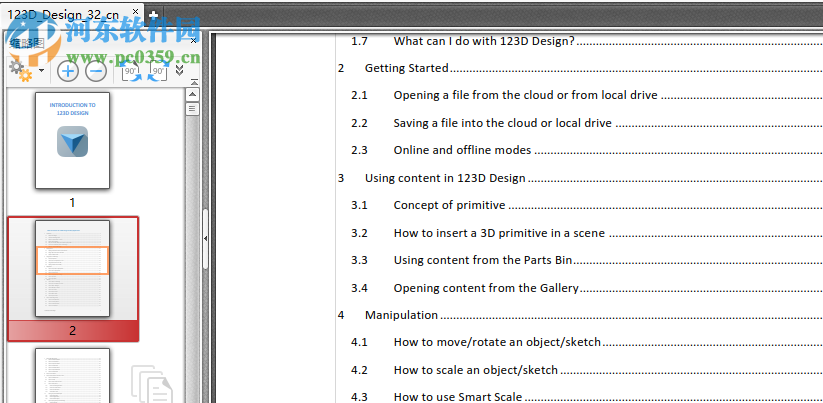The width and height of the screenshot is (823, 403).
Task: Open 'How to use Smart Scale' entry
Action: (x=458, y=397)
